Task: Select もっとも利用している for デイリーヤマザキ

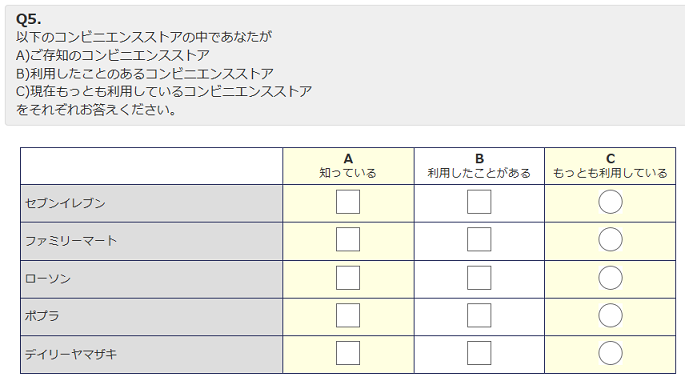Action: [x=610, y=353]
